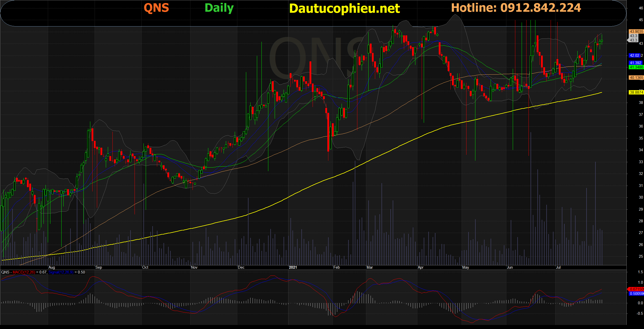
Task: Click the Nov month marker on time axis
Action: 194,267
